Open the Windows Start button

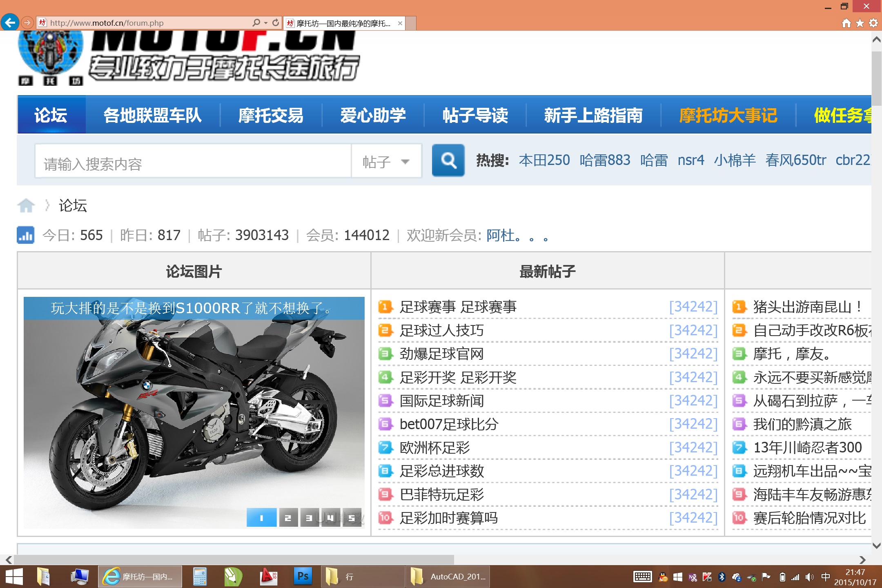tap(14, 577)
